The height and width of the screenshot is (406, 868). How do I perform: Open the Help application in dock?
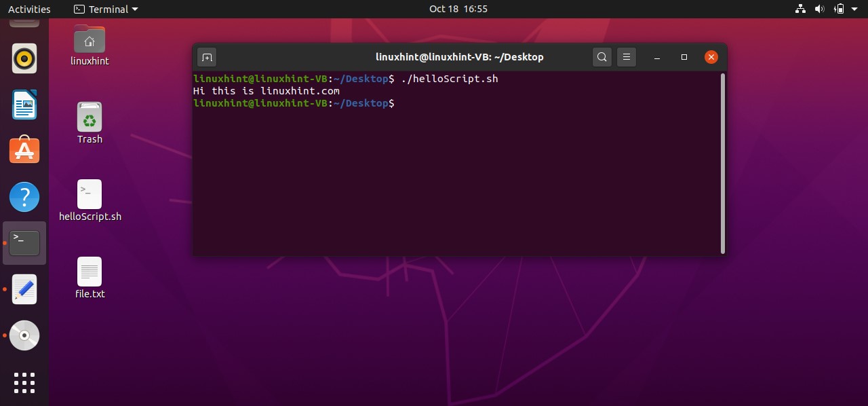[24, 197]
